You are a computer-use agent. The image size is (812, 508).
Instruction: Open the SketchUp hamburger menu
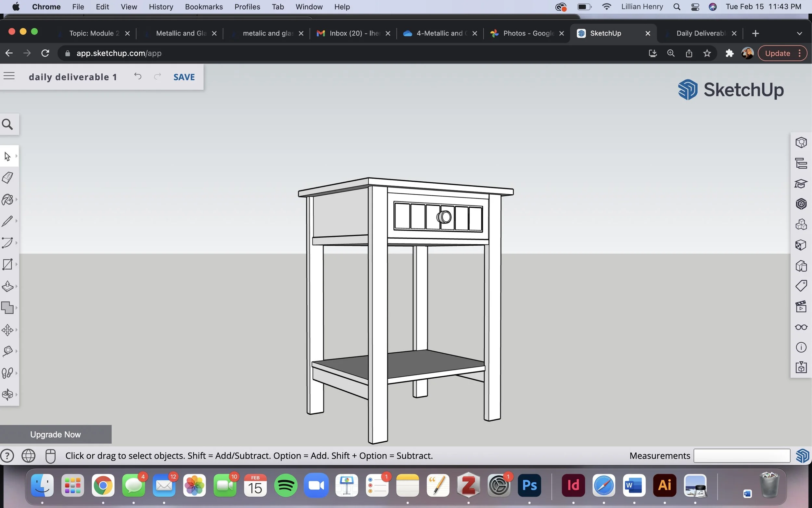(9, 76)
